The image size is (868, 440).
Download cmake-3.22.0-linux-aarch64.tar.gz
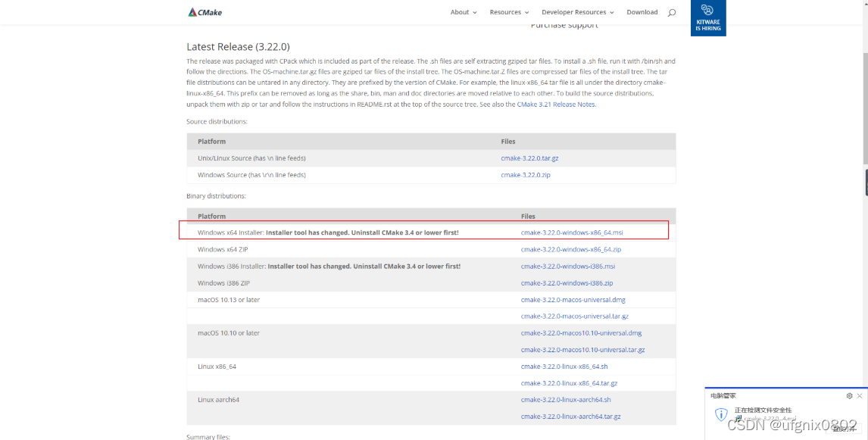point(571,417)
